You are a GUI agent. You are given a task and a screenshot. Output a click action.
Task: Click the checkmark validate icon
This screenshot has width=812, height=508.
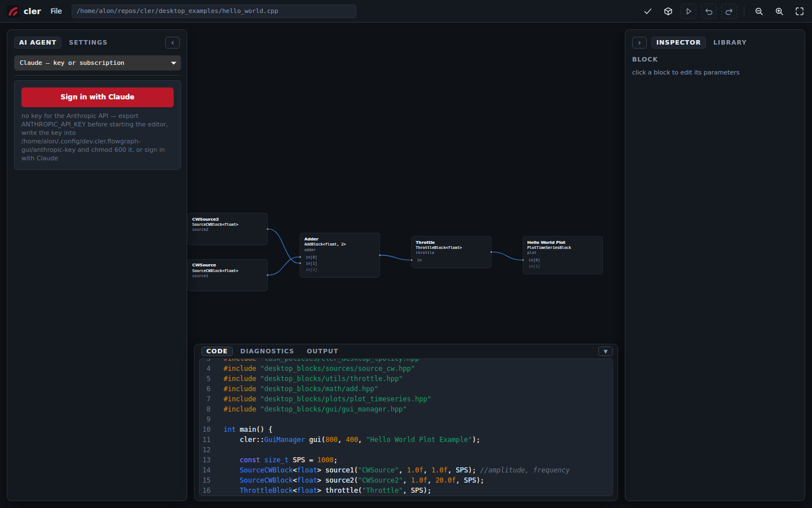(648, 11)
